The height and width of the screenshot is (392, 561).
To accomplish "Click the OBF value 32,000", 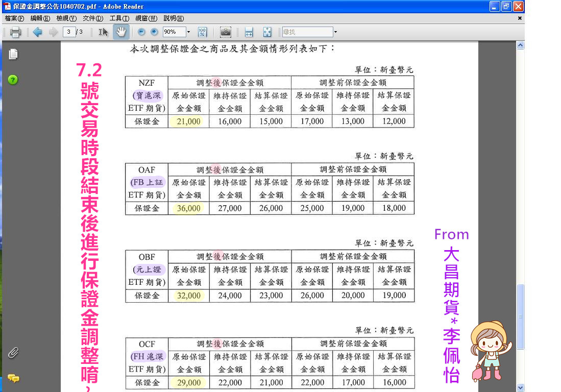I will 188,296.
